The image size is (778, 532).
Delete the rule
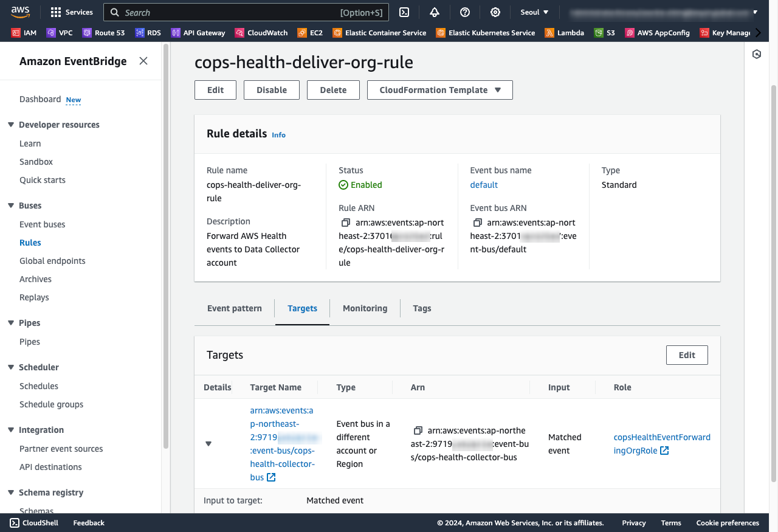coord(333,90)
